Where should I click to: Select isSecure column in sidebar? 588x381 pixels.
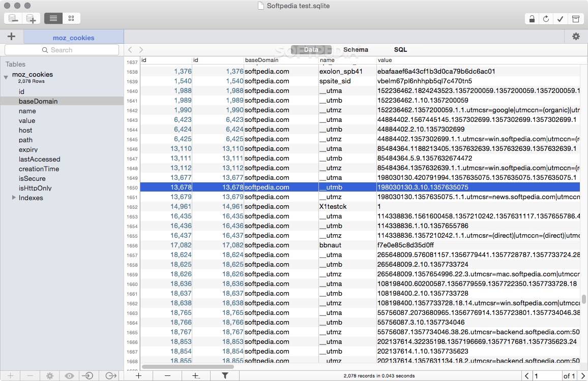point(32,179)
